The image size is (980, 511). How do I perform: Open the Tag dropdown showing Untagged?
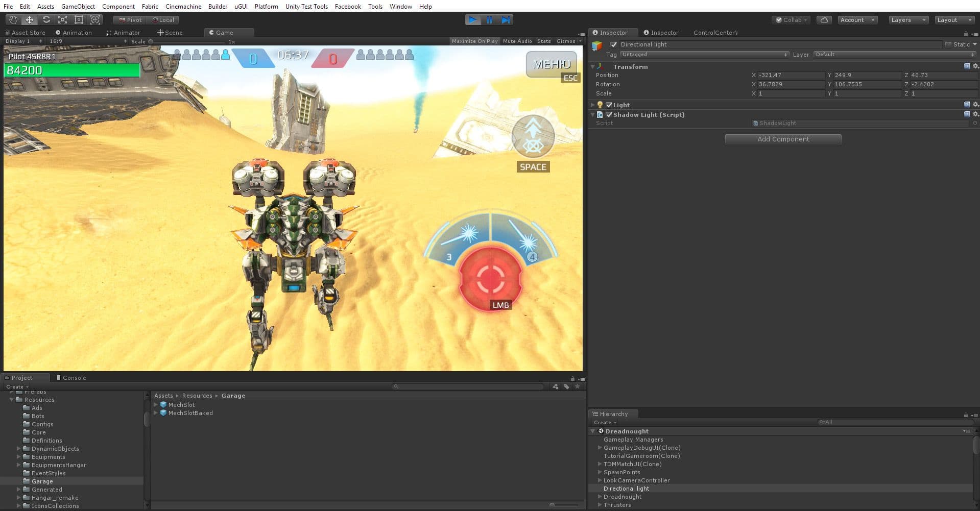704,55
